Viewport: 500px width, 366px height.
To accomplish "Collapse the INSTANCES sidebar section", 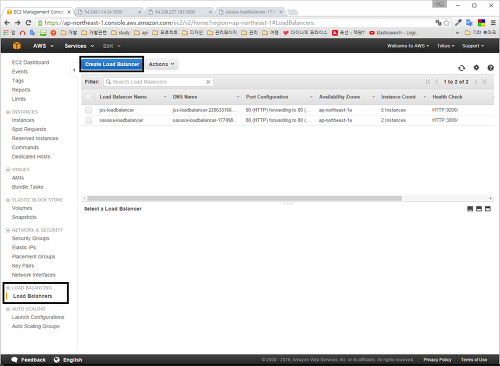I will pyautogui.click(x=8, y=112).
